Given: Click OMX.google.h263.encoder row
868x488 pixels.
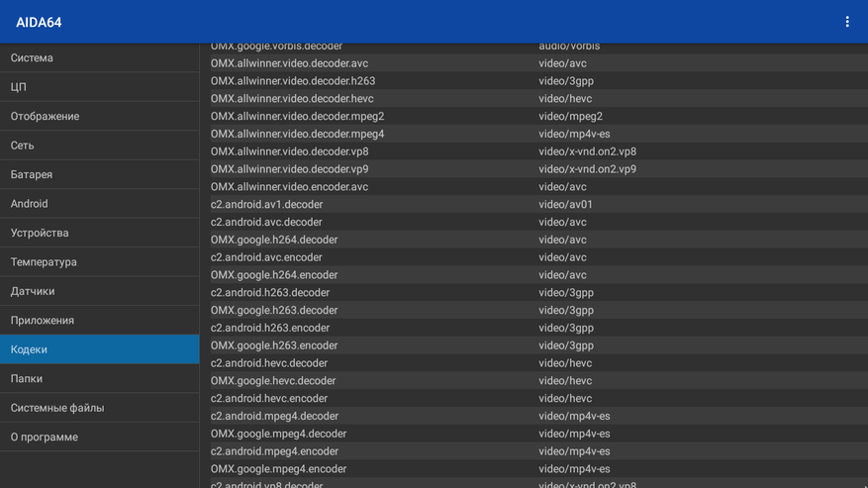Looking at the screenshot, I should 539,345.
